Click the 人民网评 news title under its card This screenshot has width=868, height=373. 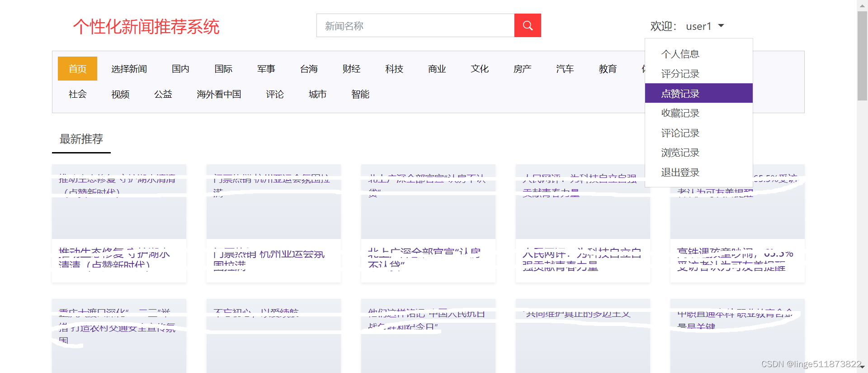[582, 259]
